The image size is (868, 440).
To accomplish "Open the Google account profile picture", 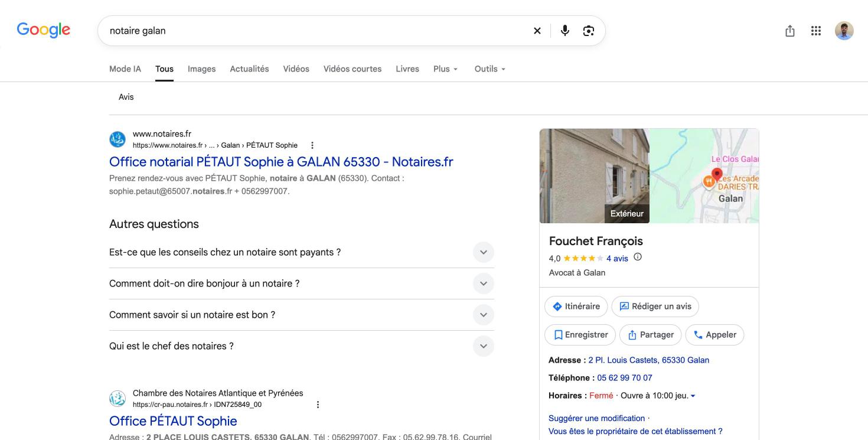I will click(x=844, y=31).
